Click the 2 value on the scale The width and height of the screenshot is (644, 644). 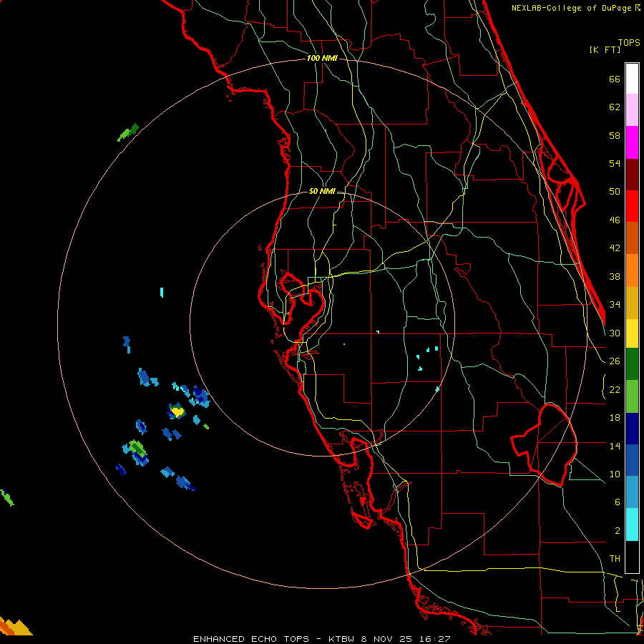pyautogui.click(x=617, y=531)
